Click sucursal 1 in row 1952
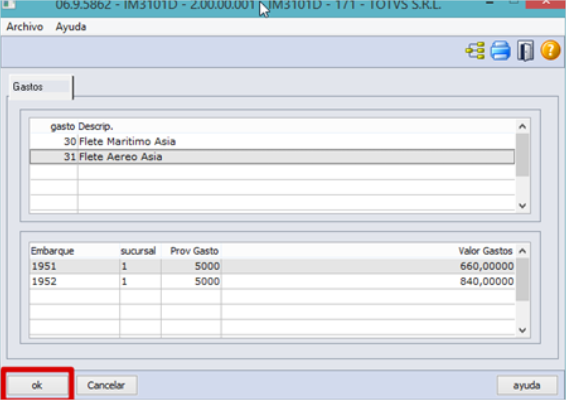Screen dimensions: 566x400 click(x=140, y=282)
